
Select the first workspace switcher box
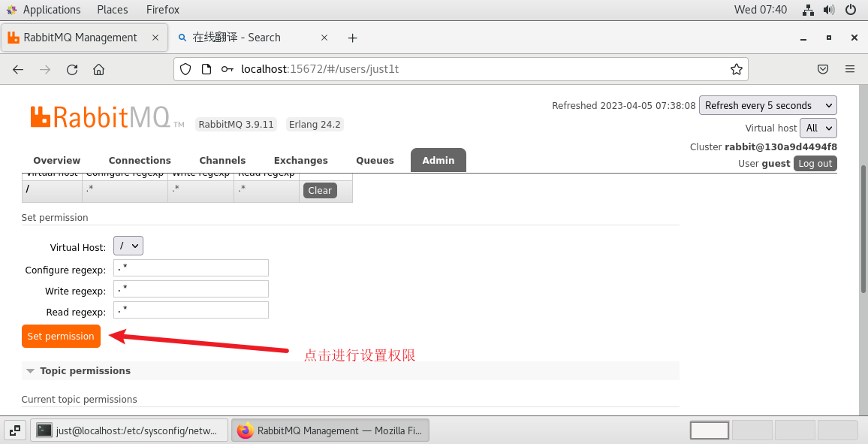click(709, 430)
